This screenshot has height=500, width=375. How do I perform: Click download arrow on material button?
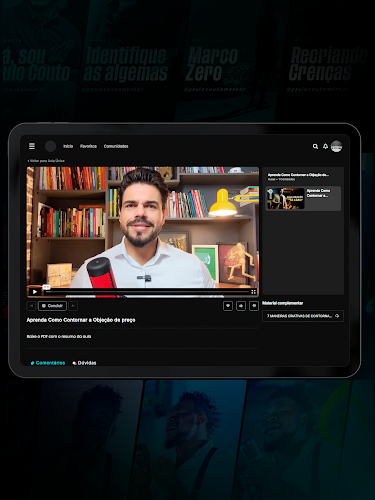click(337, 316)
